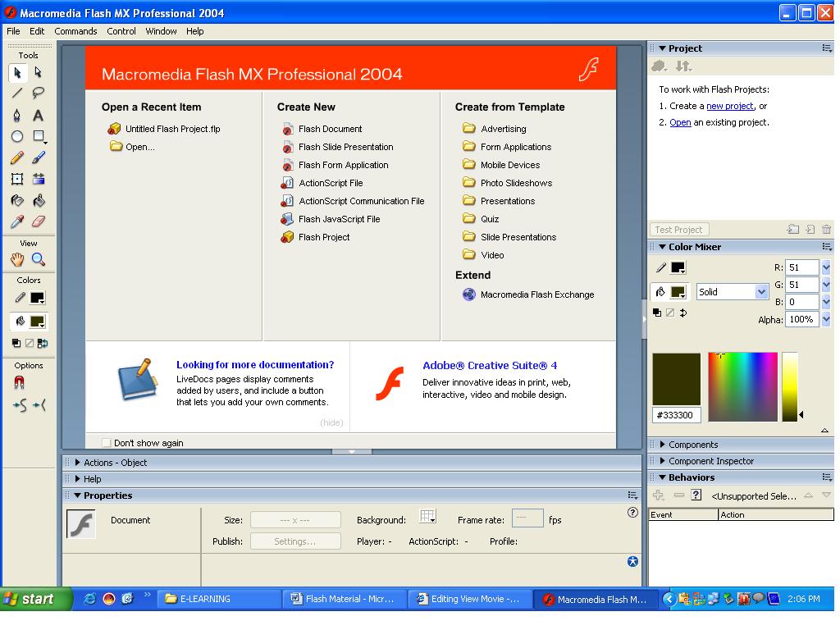Open the Commands menu
Image resolution: width=840 pixels, height=630 pixels.
(75, 31)
